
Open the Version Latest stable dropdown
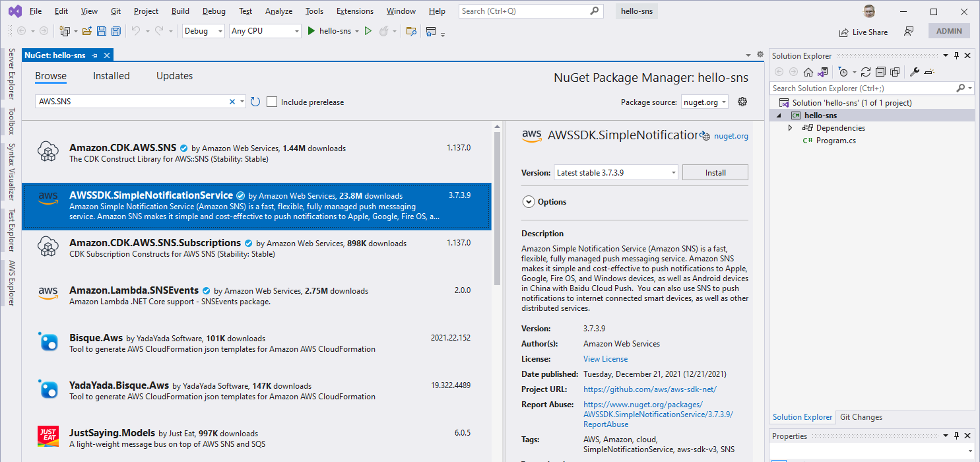(x=616, y=172)
